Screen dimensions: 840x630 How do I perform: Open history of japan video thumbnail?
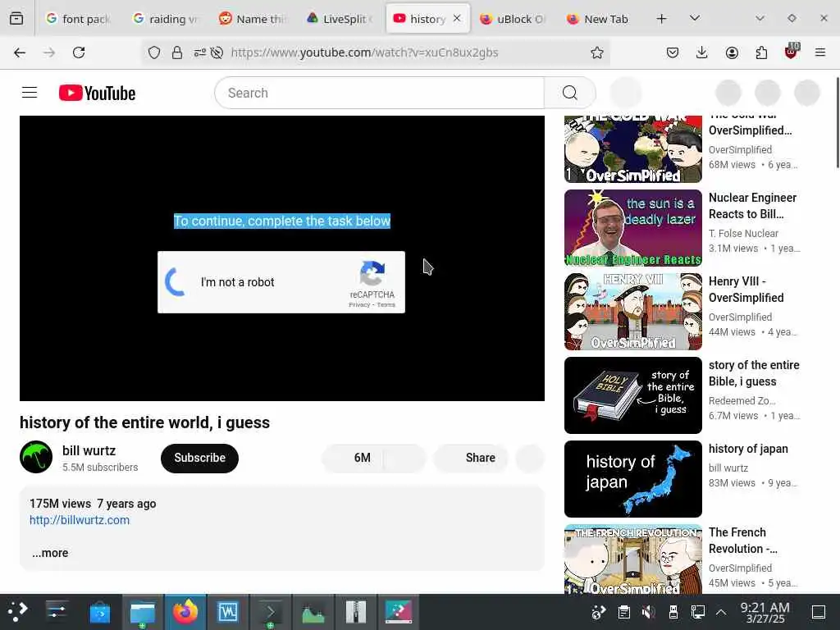pos(632,479)
